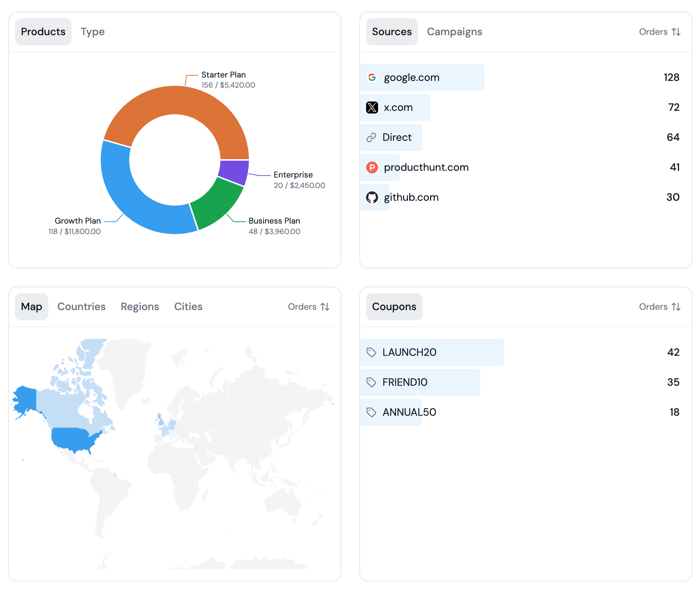Switch to the Type tab
The height and width of the screenshot is (591, 700).
click(92, 32)
